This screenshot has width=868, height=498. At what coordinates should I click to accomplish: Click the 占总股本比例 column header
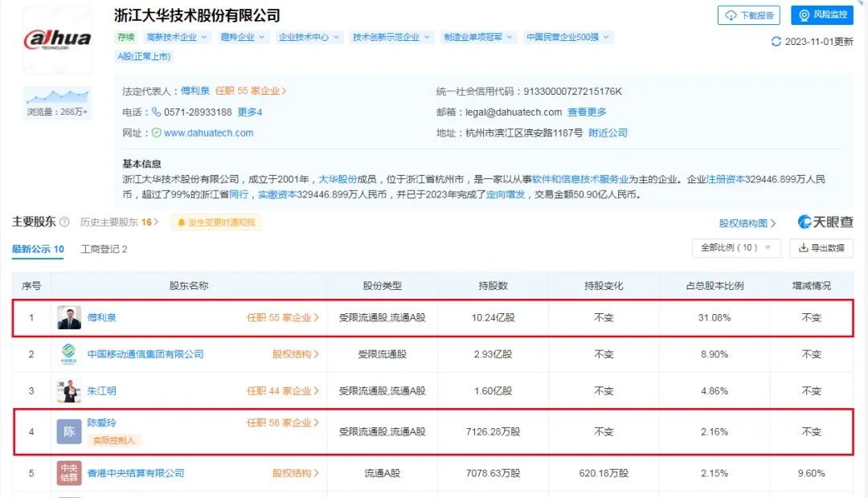tap(714, 285)
